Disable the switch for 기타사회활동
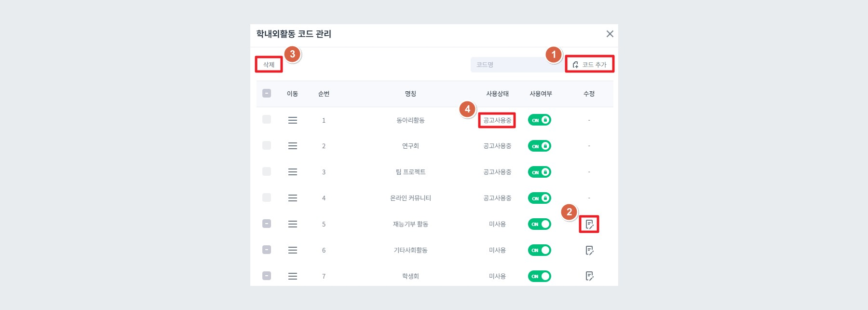Image resolution: width=868 pixels, height=310 pixels. tap(539, 250)
